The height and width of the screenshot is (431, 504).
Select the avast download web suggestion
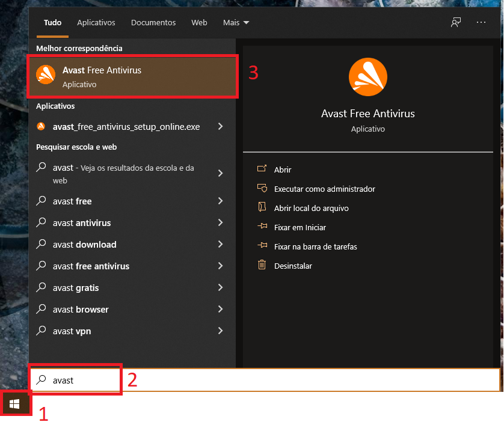(x=84, y=245)
